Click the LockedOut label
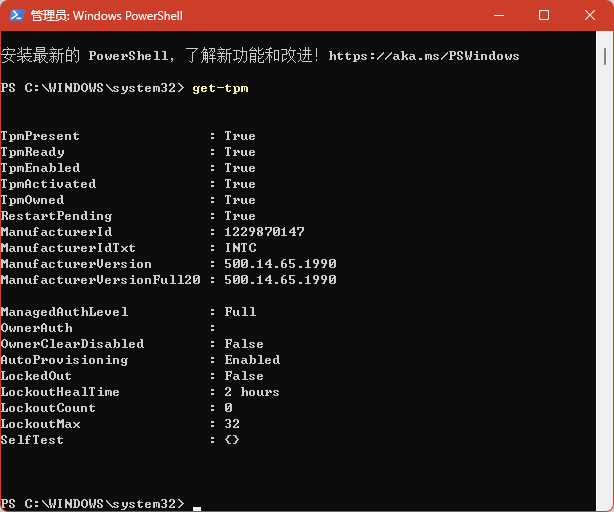Image resolution: width=614 pixels, height=512 pixels. (x=36, y=376)
